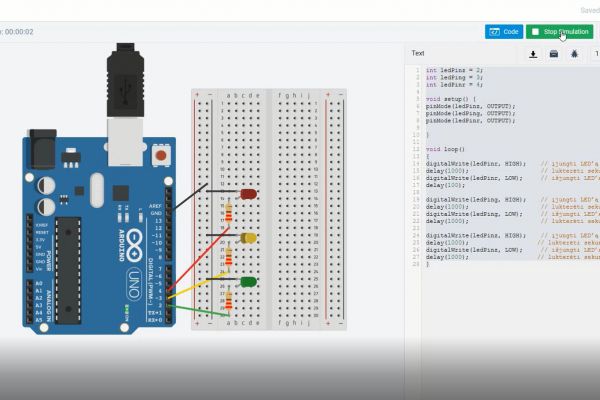Click 'digitalWrite(ledPinr, LOW);' on line 16
The height and width of the screenshot is (400, 600).
[x=474, y=178]
